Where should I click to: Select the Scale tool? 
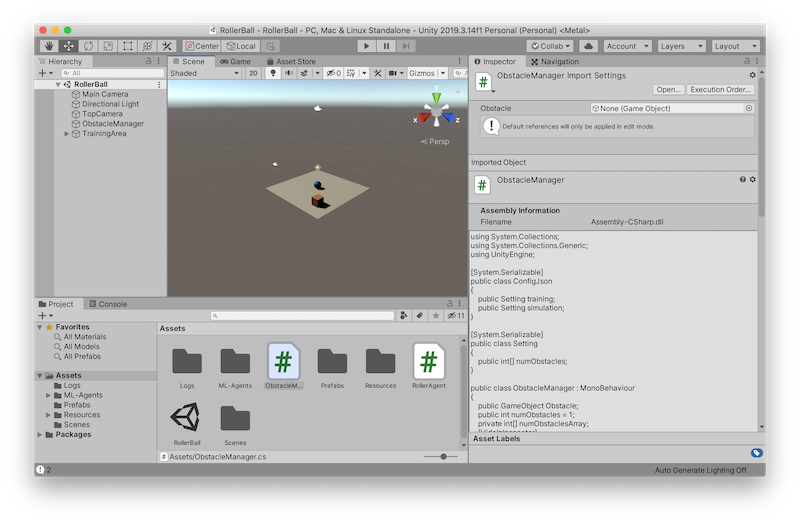(108, 46)
